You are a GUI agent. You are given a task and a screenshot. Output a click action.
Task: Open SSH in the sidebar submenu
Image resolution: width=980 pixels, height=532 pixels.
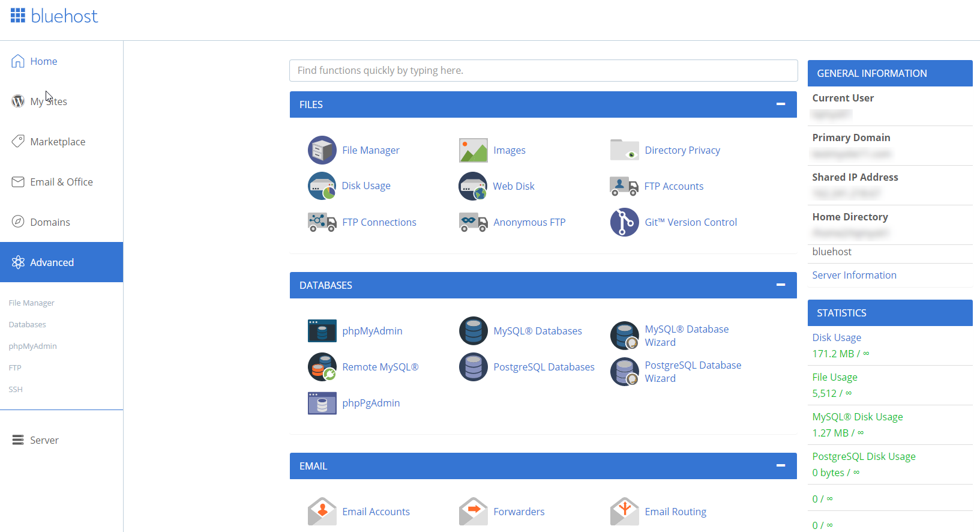16,390
